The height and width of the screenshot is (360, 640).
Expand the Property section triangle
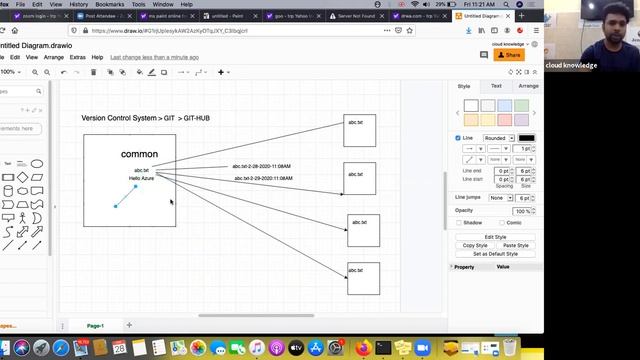[451, 267]
